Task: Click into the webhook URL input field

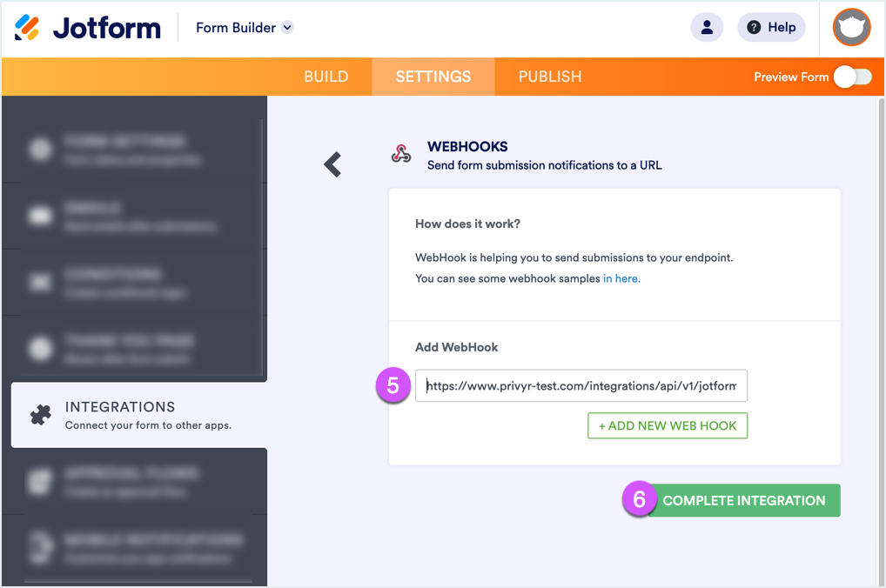Action: (x=581, y=386)
